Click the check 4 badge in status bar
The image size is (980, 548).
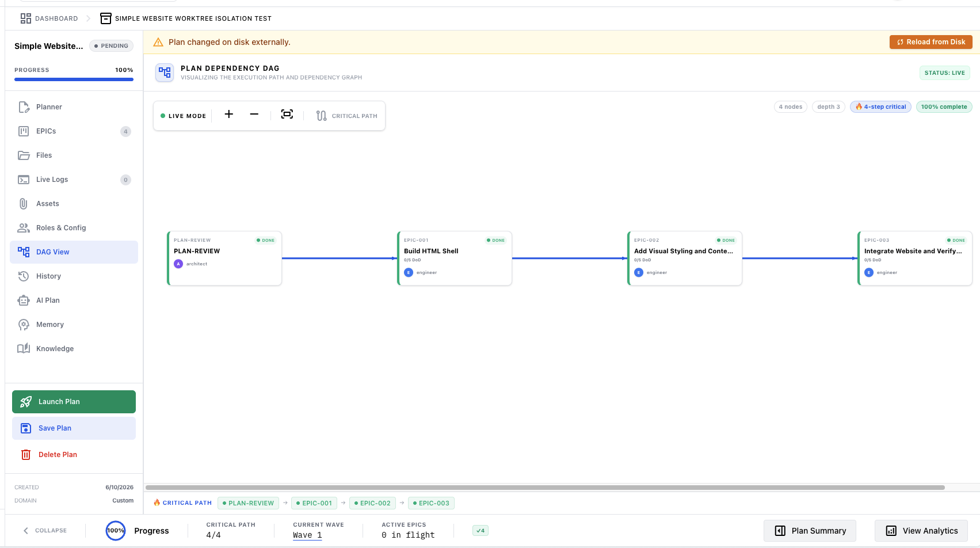pyautogui.click(x=481, y=531)
